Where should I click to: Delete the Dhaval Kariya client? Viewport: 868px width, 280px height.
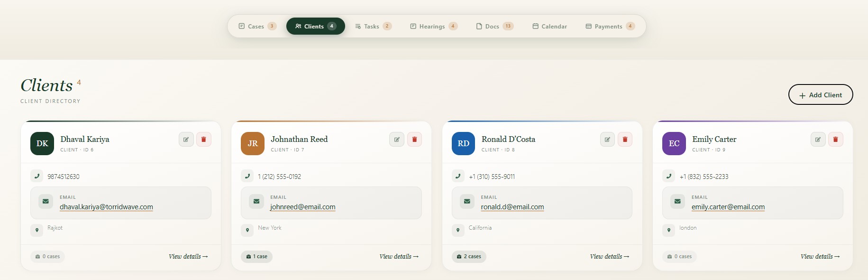point(204,140)
